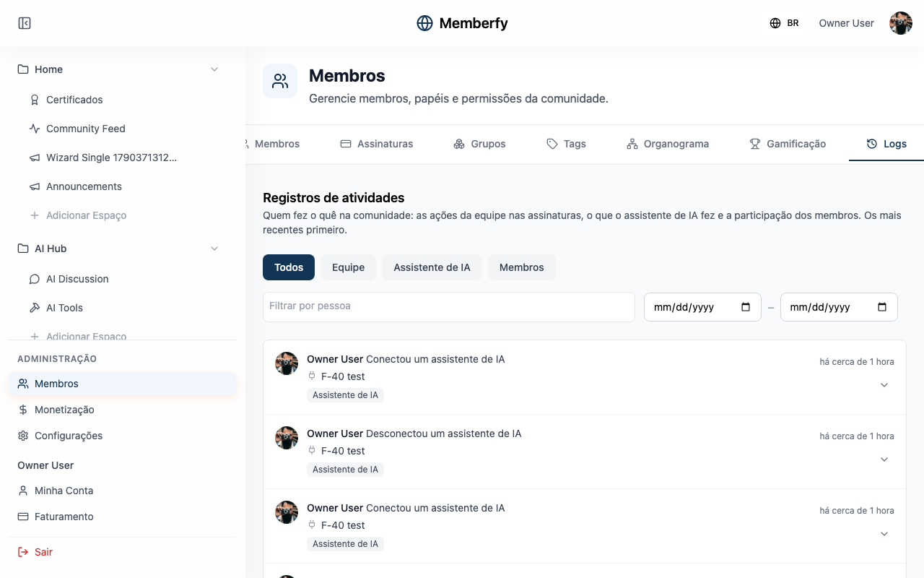
Task: Filter logs by Membros chip
Action: coord(521,267)
